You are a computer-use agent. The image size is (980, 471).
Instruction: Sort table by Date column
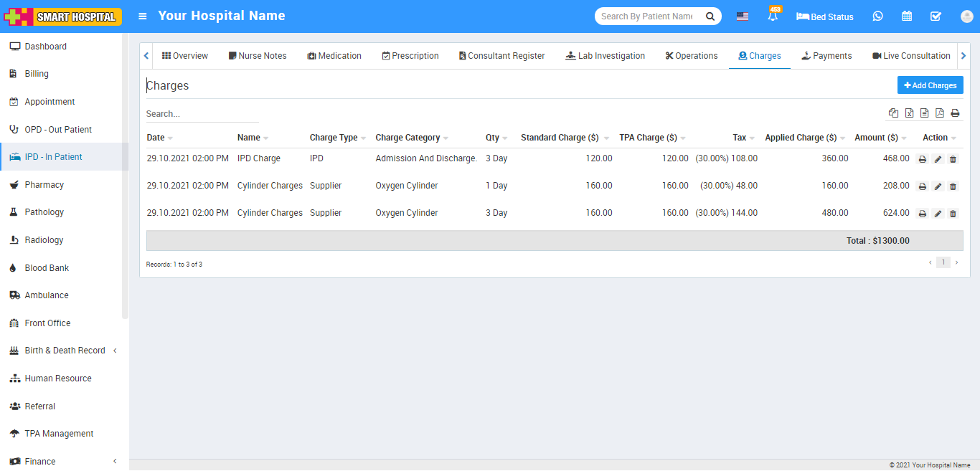[156, 138]
